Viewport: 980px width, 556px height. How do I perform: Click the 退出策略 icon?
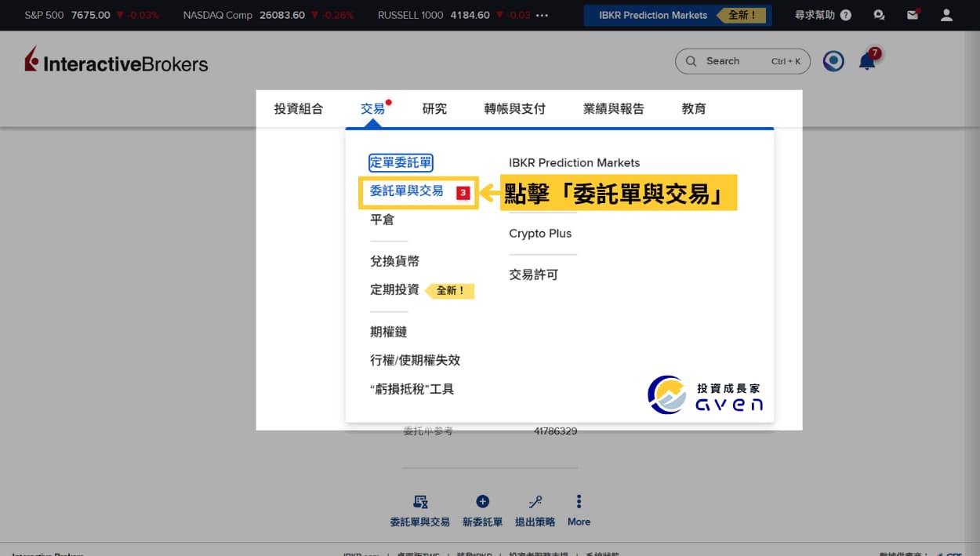(535, 502)
